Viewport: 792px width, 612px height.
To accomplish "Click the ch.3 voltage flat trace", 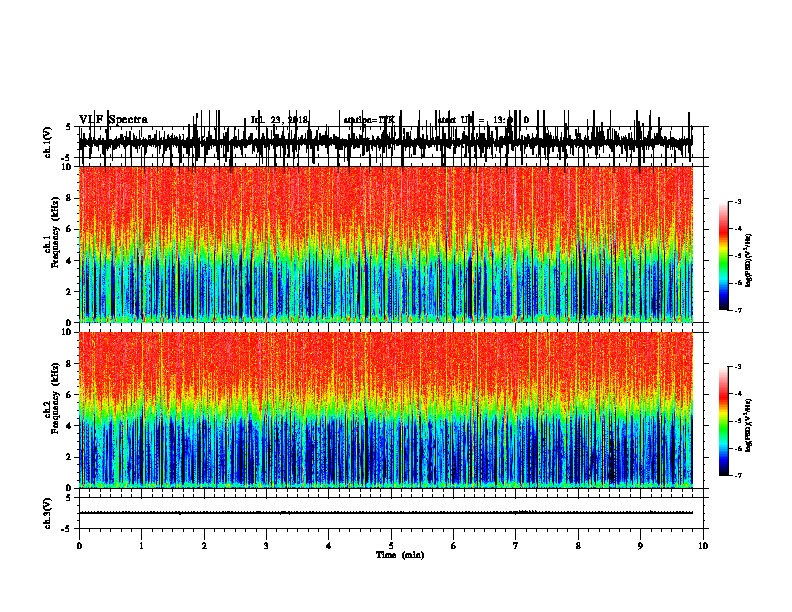I will (x=386, y=513).
